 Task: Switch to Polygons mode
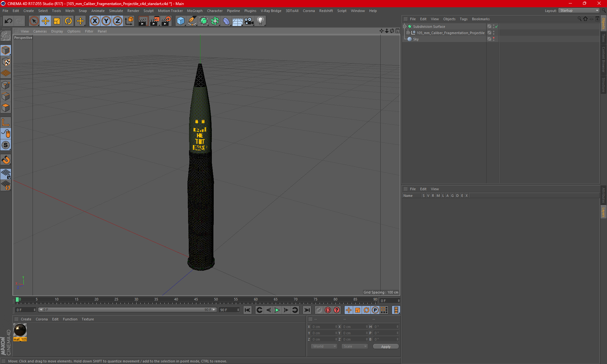tap(6, 108)
